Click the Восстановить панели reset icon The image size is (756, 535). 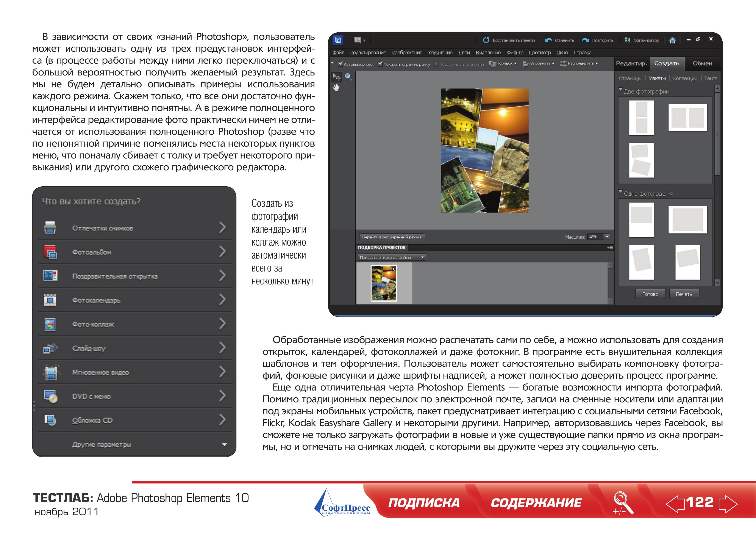pyautogui.click(x=486, y=40)
